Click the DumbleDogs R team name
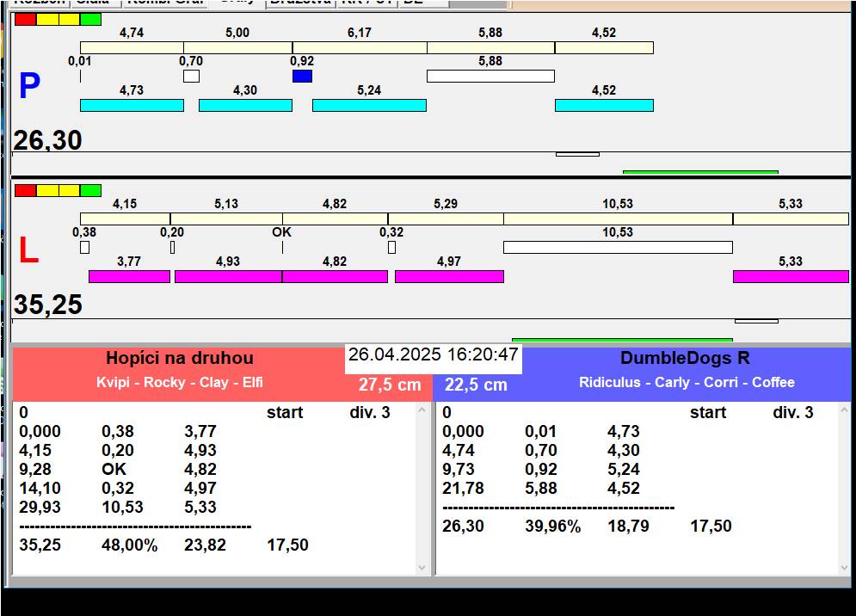Viewport: 856px width, 616px height. [685, 358]
